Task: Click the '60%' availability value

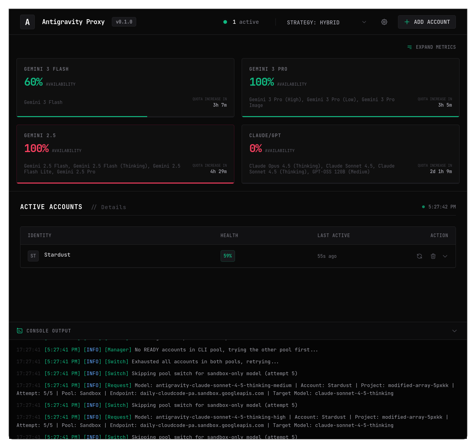Action: (34, 82)
